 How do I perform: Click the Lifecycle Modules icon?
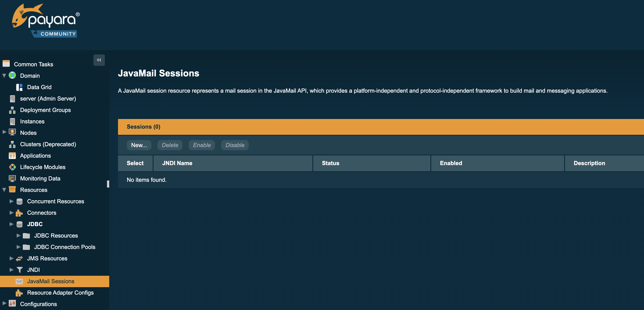(12, 167)
